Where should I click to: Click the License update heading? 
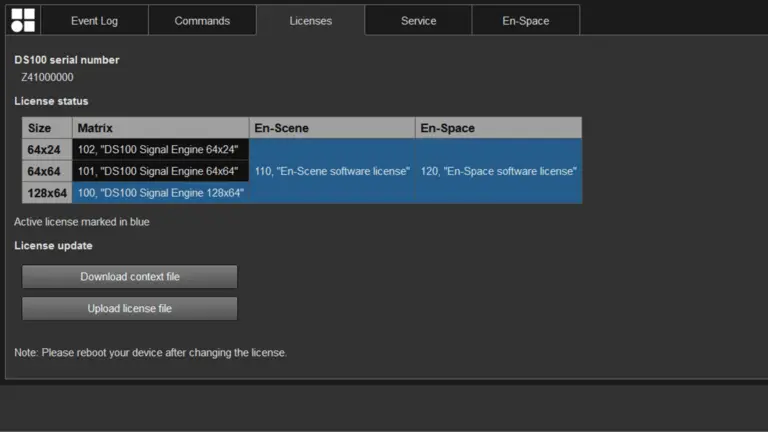pos(53,245)
